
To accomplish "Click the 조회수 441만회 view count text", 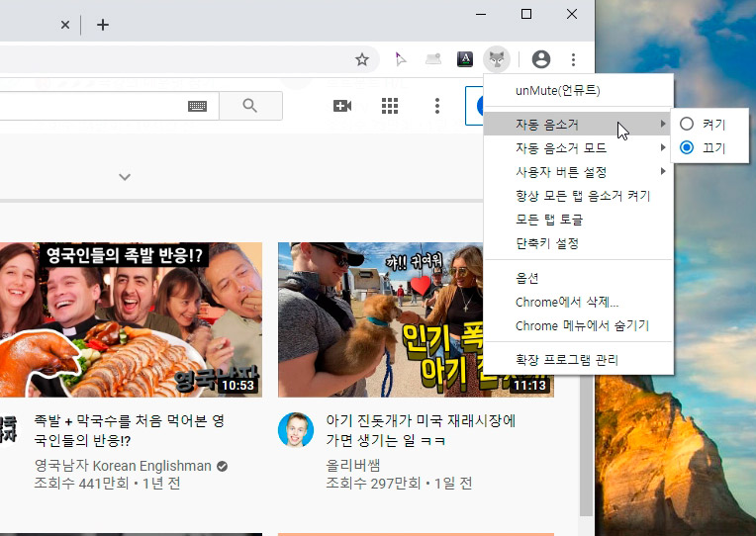I will (81, 483).
